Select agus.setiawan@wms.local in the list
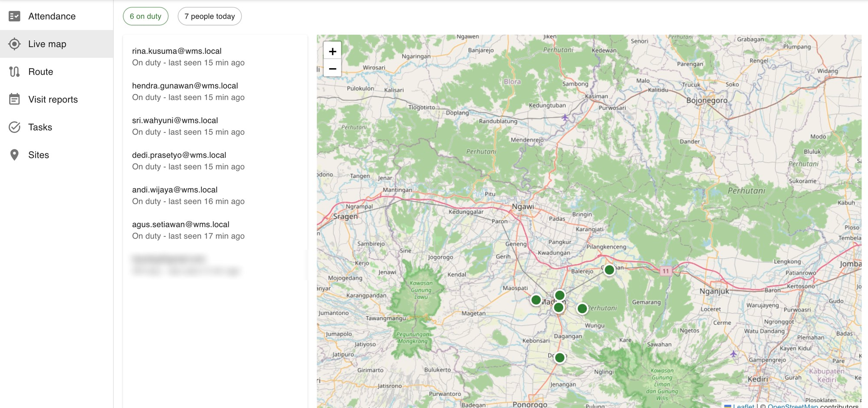The width and height of the screenshot is (868, 408). click(x=215, y=230)
